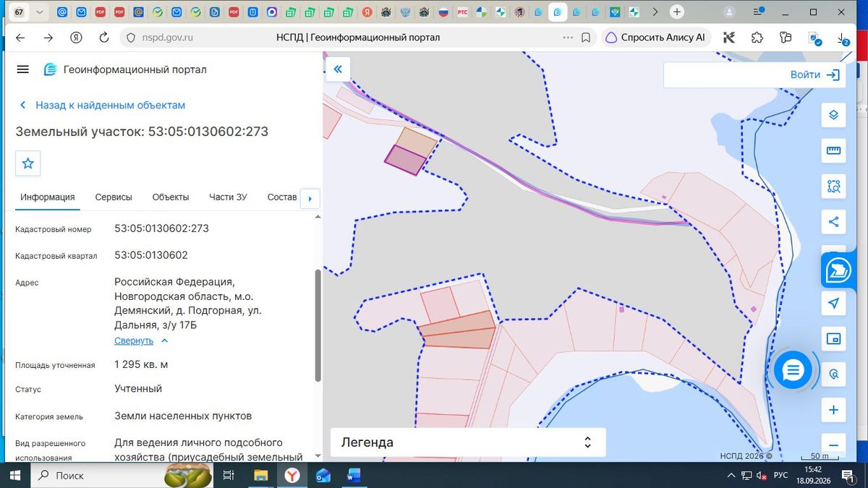Switch the РУС input language
The image size is (868, 488).
click(781, 476)
